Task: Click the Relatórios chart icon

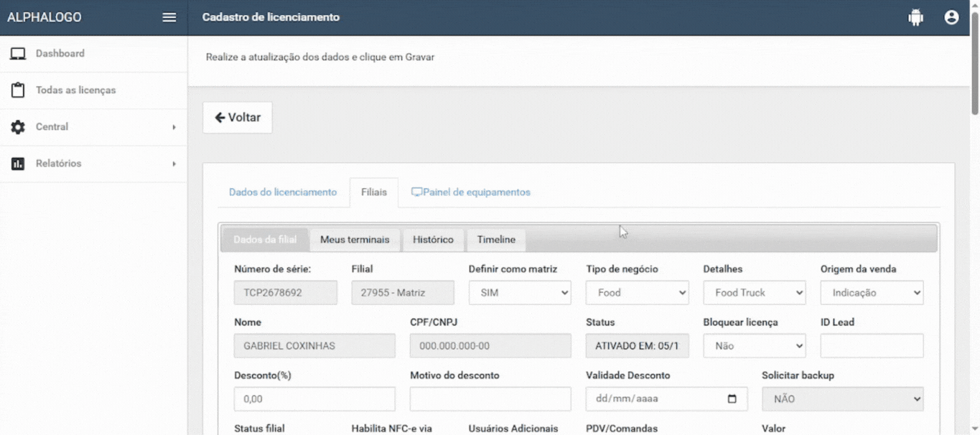Action: click(x=18, y=164)
